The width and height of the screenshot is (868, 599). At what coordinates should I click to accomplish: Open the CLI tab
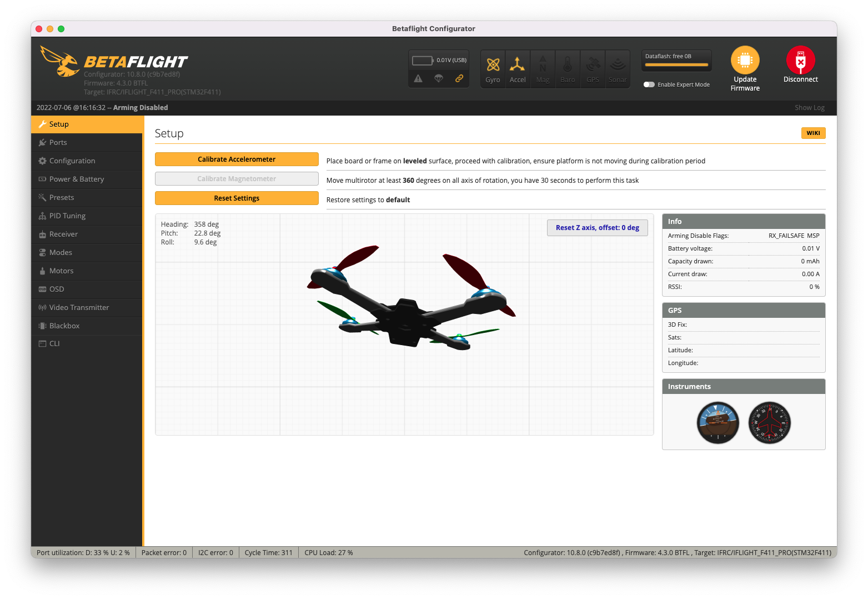click(87, 343)
